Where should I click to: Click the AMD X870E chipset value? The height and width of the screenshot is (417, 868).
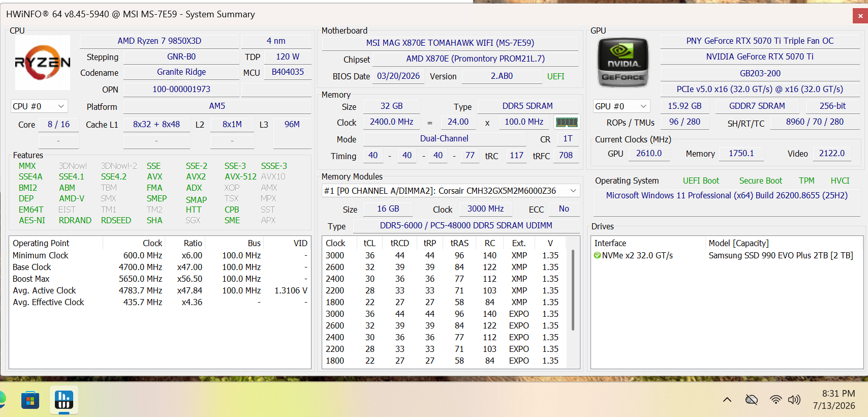coord(475,59)
